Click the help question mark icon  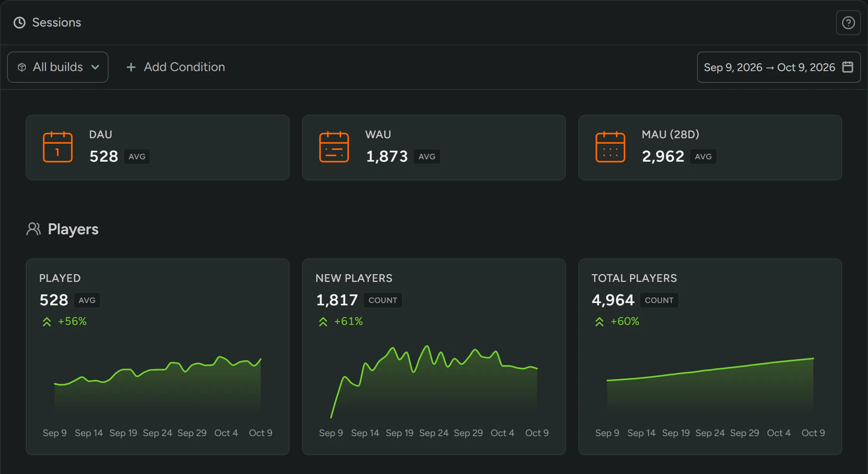(x=848, y=23)
